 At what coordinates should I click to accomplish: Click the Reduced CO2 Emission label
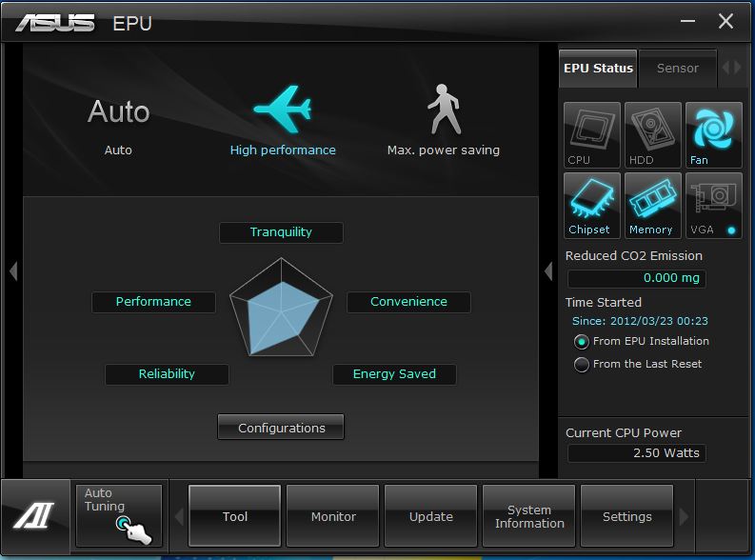[634, 255]
